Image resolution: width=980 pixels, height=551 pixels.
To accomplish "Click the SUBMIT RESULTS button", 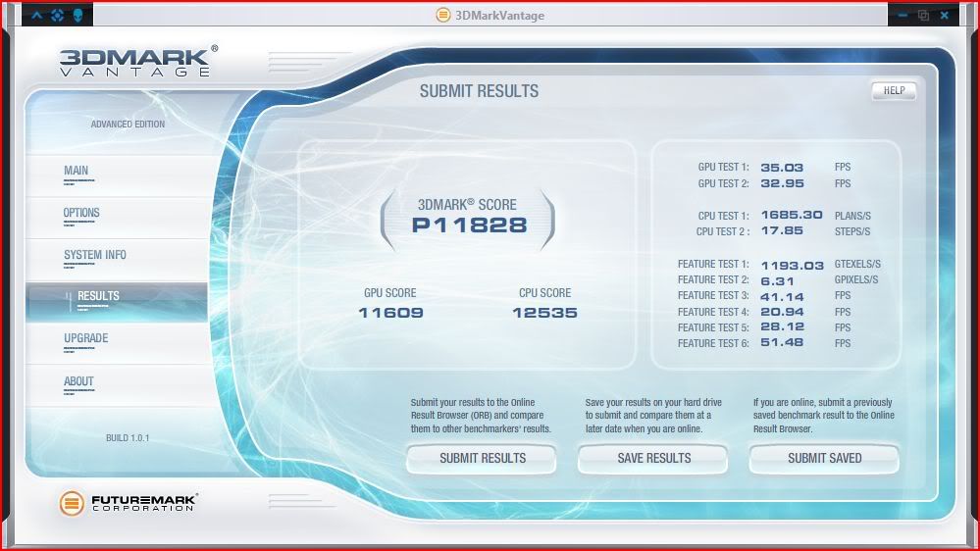I will (482, 459).
